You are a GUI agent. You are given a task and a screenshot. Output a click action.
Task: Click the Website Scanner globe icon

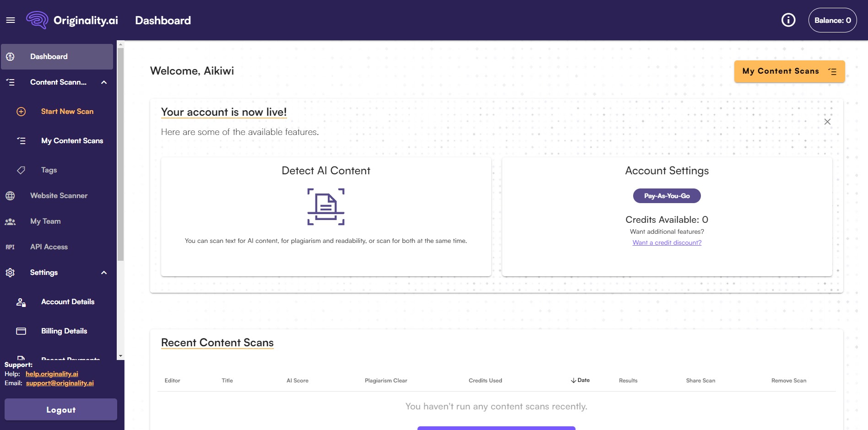pos(10,196)
